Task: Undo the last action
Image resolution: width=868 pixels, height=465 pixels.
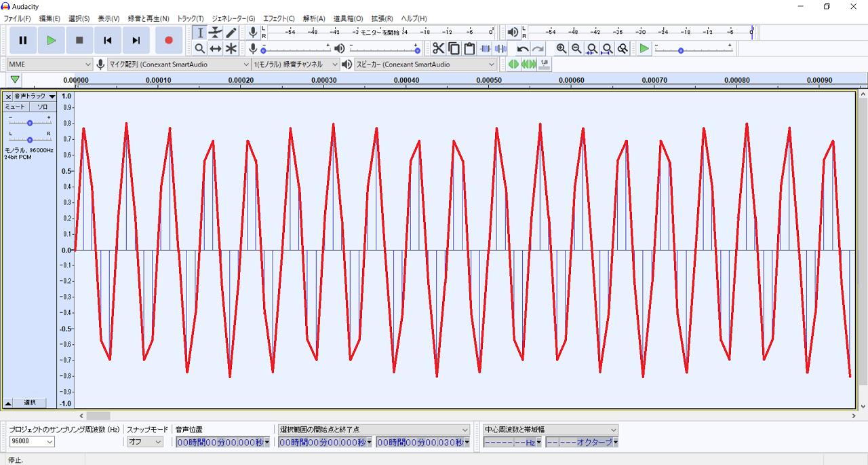Action: tap(522, 48)
